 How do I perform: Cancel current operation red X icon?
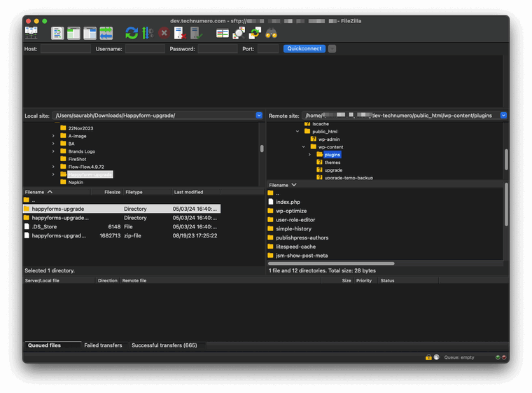pos(164,34)
